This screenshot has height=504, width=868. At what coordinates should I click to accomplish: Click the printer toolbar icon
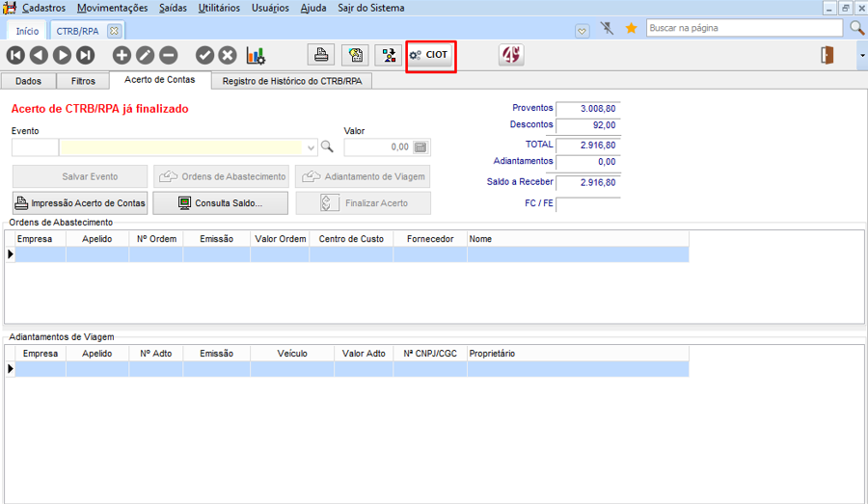coord(321,55)
